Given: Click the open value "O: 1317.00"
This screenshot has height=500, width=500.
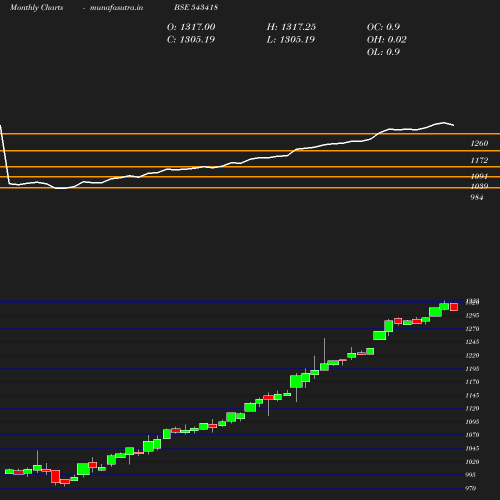Looking at the screenshot, I should (191, 27).
